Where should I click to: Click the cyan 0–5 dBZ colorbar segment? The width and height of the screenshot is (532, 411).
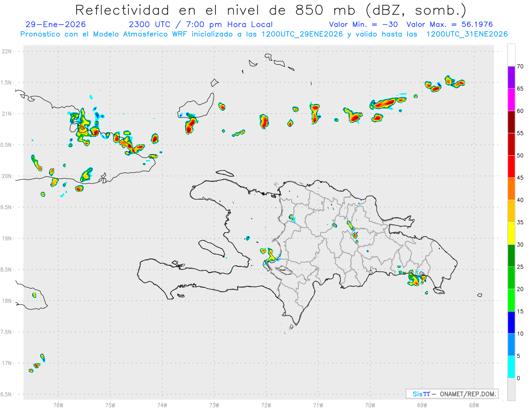tap(511, 367)
